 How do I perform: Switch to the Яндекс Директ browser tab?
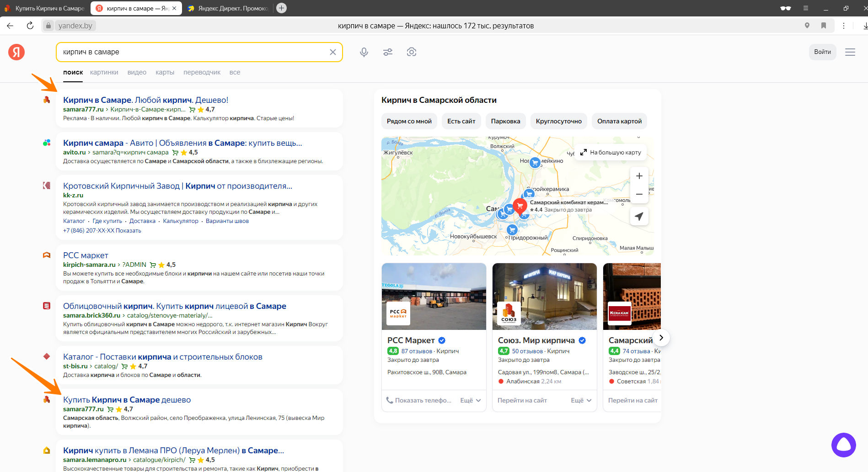[228, 8]
